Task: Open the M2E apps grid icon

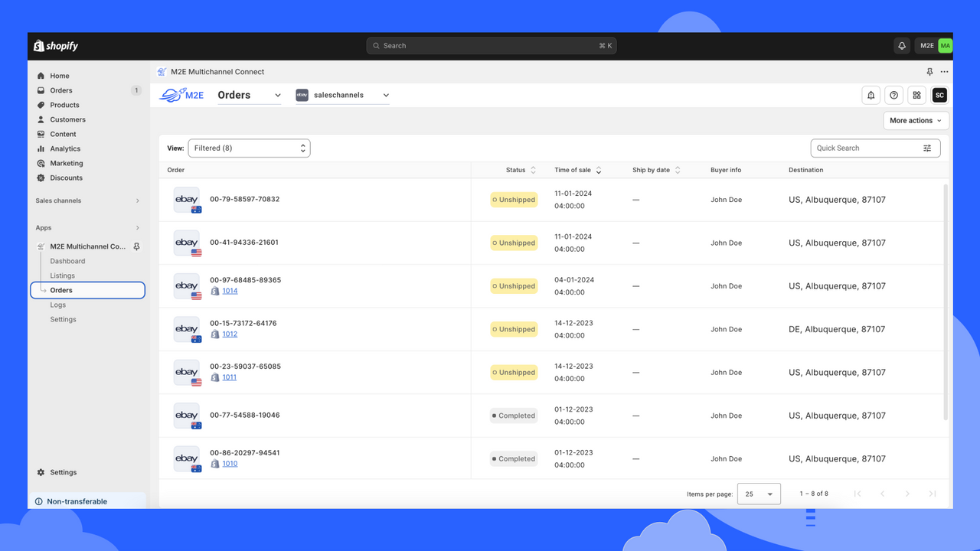Action: point(916,95)
